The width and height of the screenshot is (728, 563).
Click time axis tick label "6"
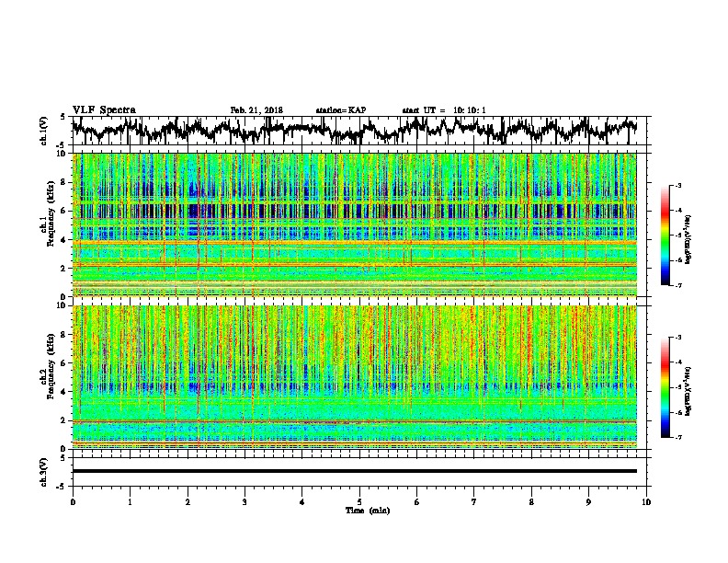pos(417,502)
